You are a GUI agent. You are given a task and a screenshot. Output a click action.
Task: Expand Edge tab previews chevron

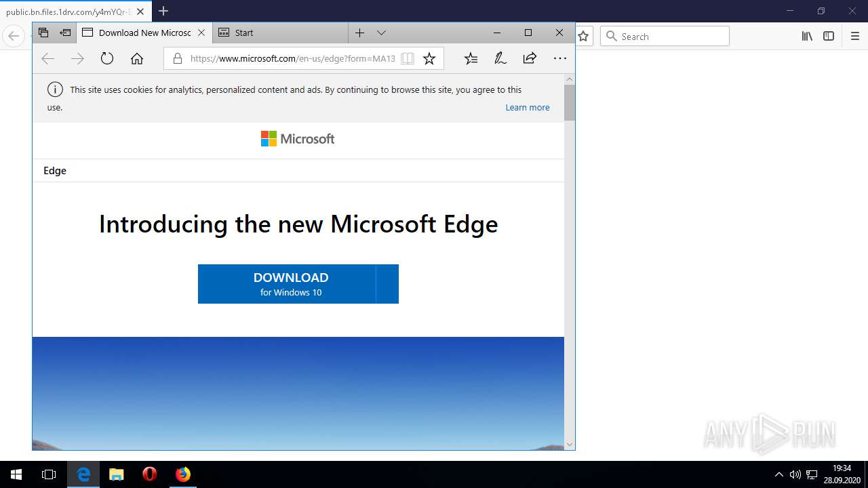(x=381, y=33)
